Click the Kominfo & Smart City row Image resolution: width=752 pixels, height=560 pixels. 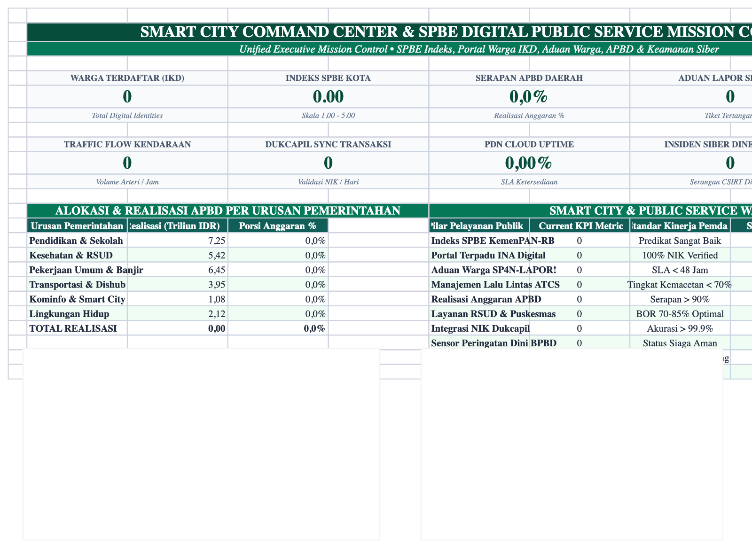(x=78, y=299)
